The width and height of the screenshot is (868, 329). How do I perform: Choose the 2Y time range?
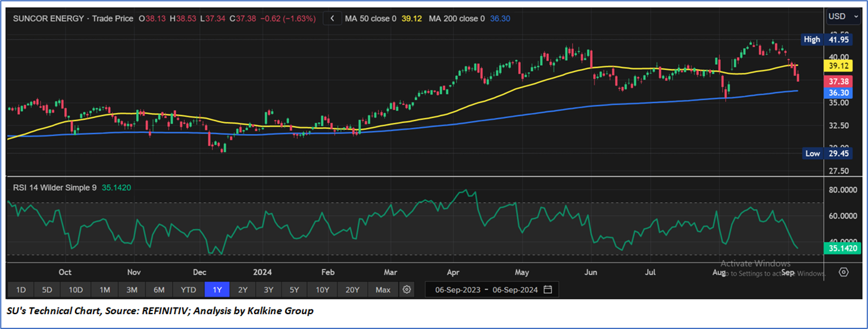(x=242, y=290)
